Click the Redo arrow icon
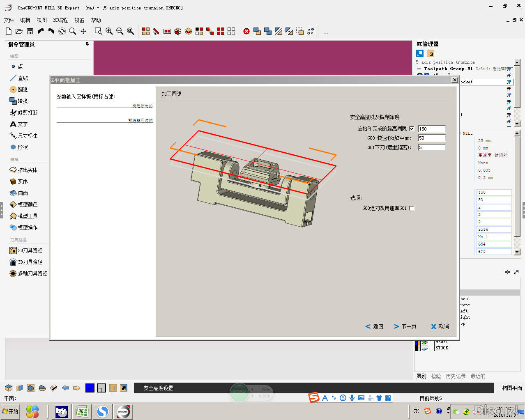Image resolution: width=525 pixels, height=420 pixels. (x=51, y=31)
